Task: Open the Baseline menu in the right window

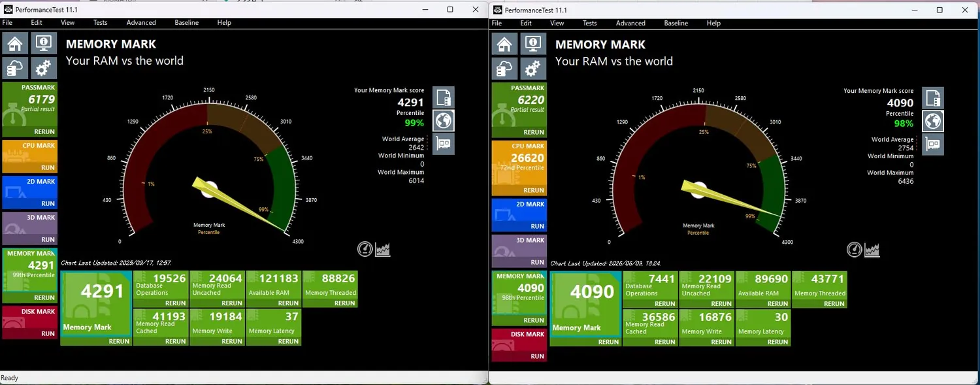Action: click(676, 23)
